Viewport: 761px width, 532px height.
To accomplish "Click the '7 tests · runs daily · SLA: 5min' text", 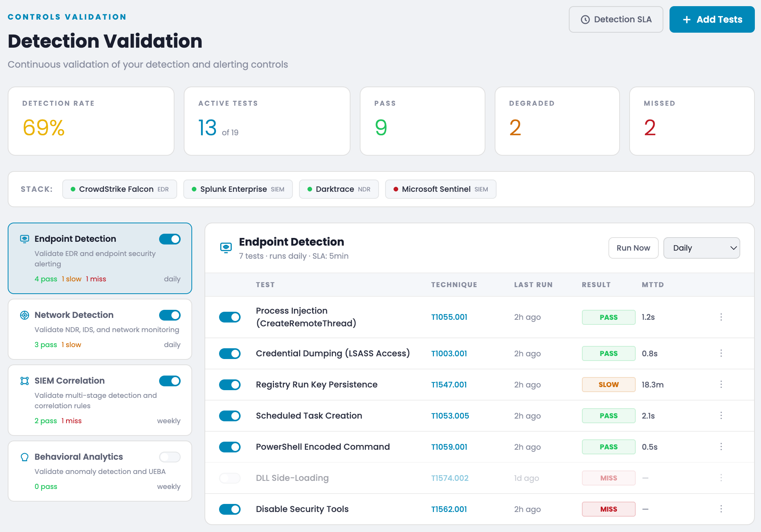I will [x=294, y=256].
